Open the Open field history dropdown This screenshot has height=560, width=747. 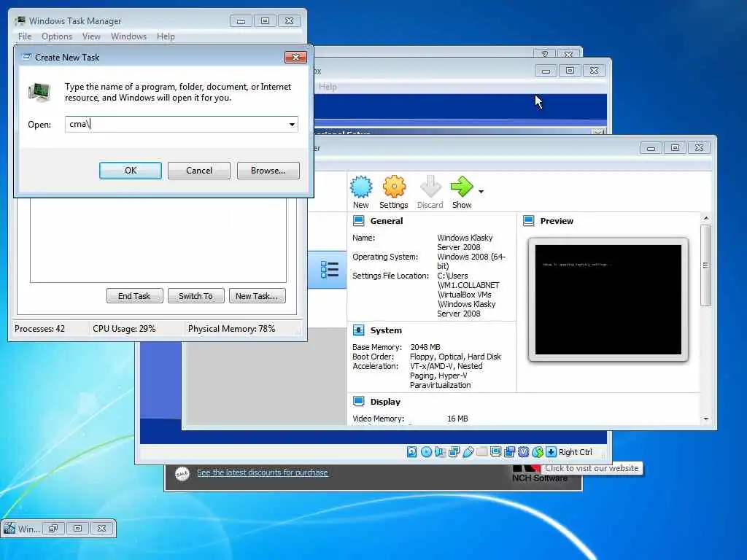292,124
